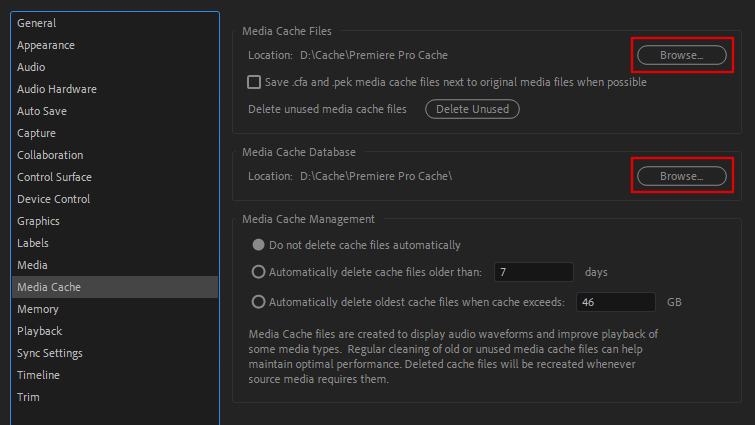
Task: Select Control Surface in the sidebar
Action: pyautogui.click(x=54, y=177)
